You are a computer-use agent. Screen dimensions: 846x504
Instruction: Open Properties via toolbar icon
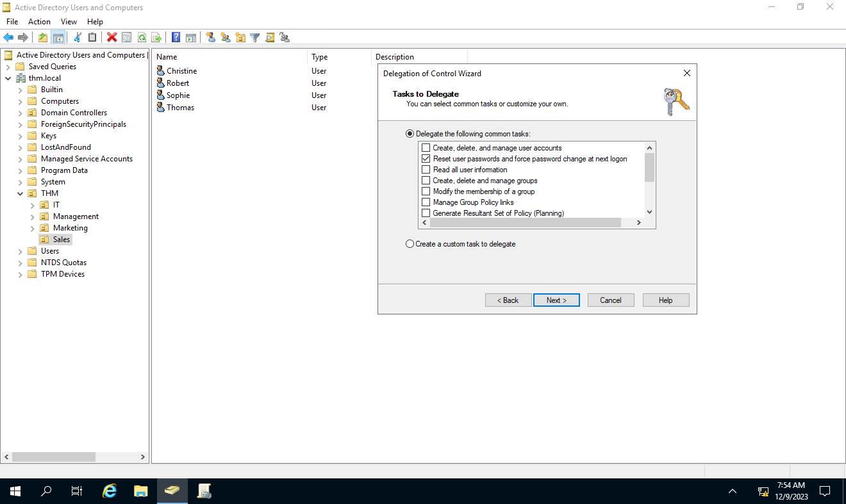127,38
